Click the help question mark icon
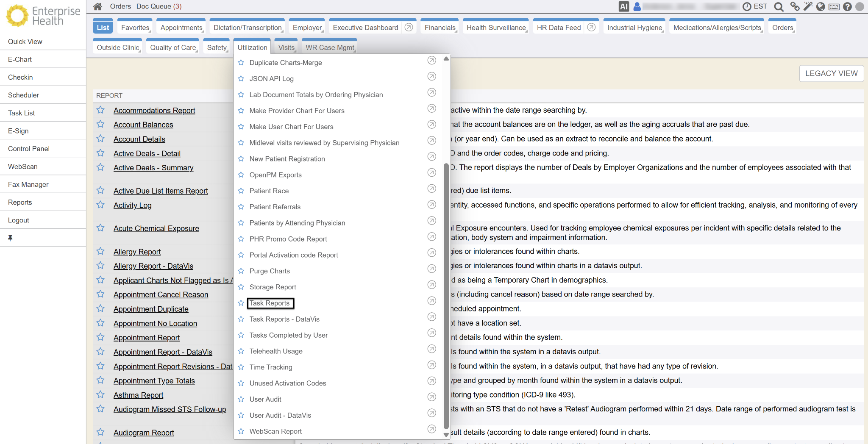 pos(847,6)
